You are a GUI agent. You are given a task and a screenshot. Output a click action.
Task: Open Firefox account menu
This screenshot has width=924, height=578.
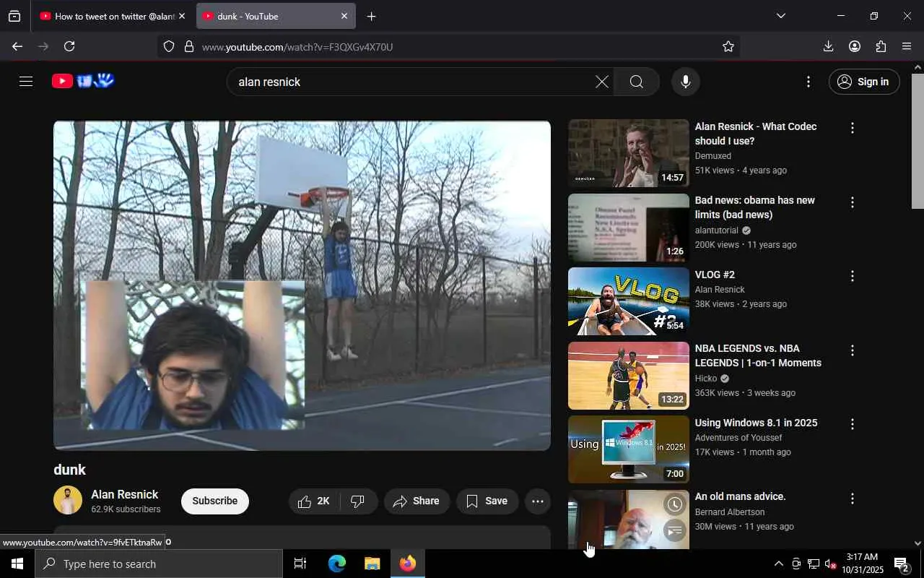click(x=855, y=46)
